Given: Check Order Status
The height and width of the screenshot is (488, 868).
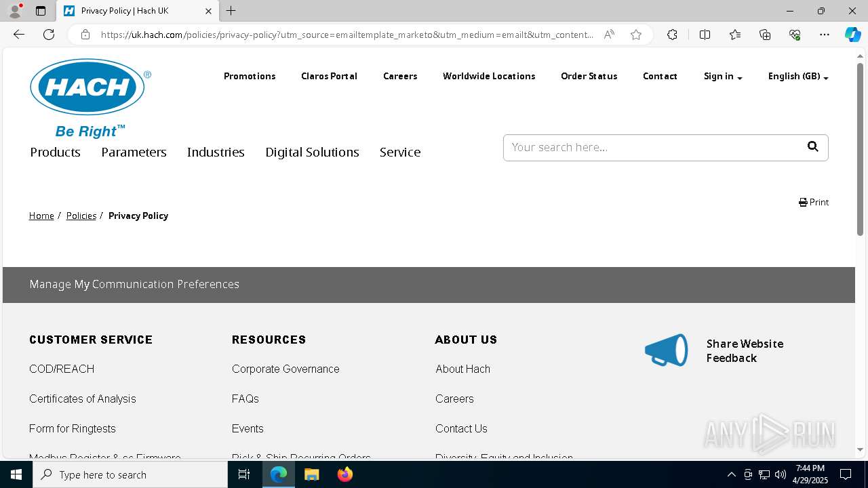Looking at the screenshot, I should point(589,76).
